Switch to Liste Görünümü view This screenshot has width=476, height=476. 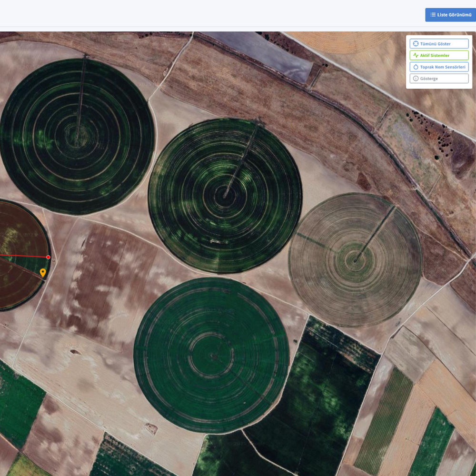tap(450, 15)
